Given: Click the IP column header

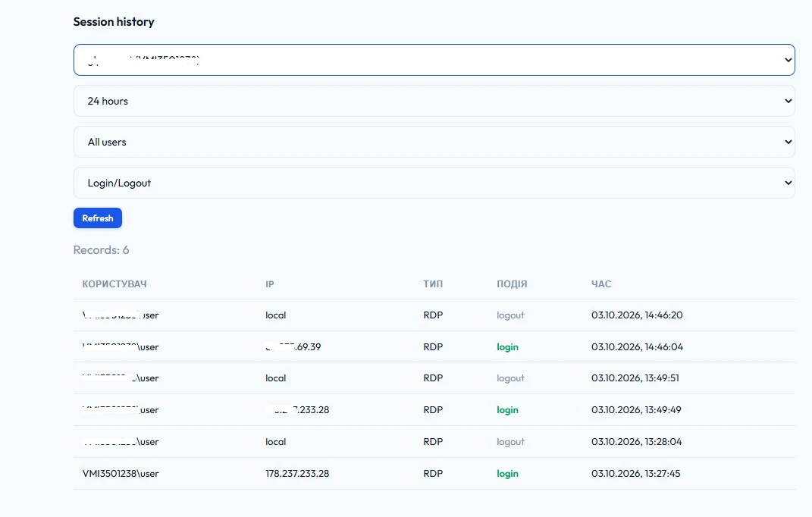Looking at the screenshot, I should pos(270,284).
